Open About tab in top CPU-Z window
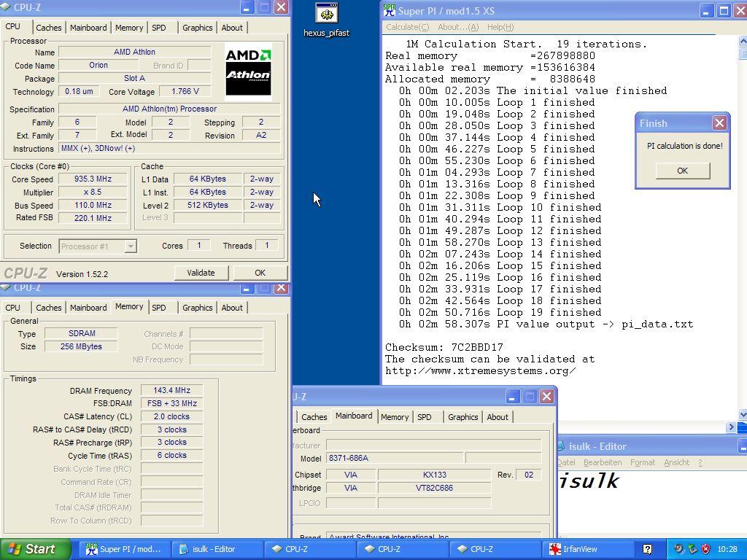This screenshot has width=747, height=560. point(232,28)
